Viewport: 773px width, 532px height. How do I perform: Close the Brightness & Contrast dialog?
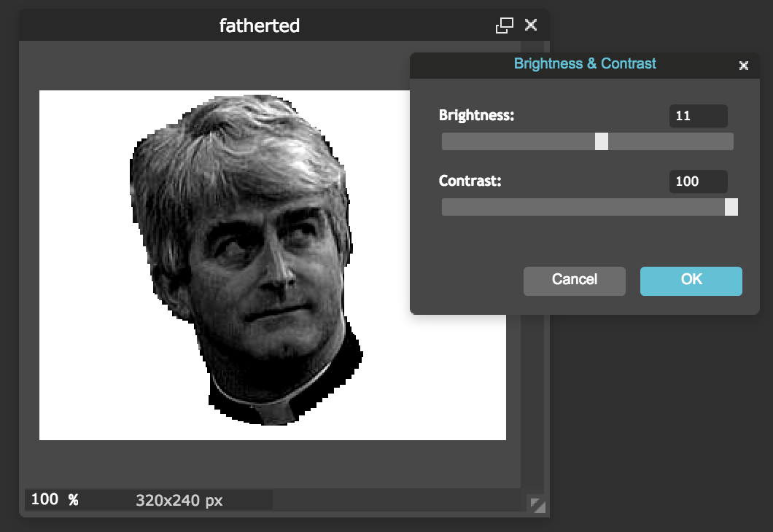click(743, 65)
